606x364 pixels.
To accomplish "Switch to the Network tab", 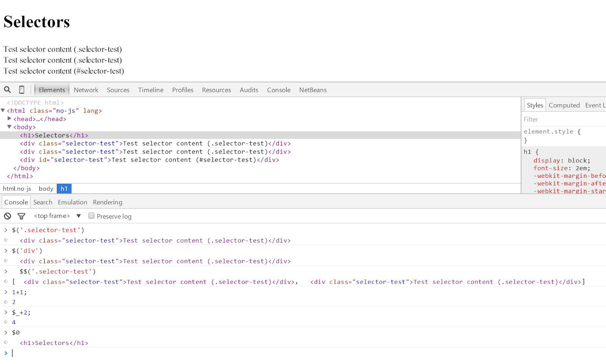I will click(x=86, y=90).
